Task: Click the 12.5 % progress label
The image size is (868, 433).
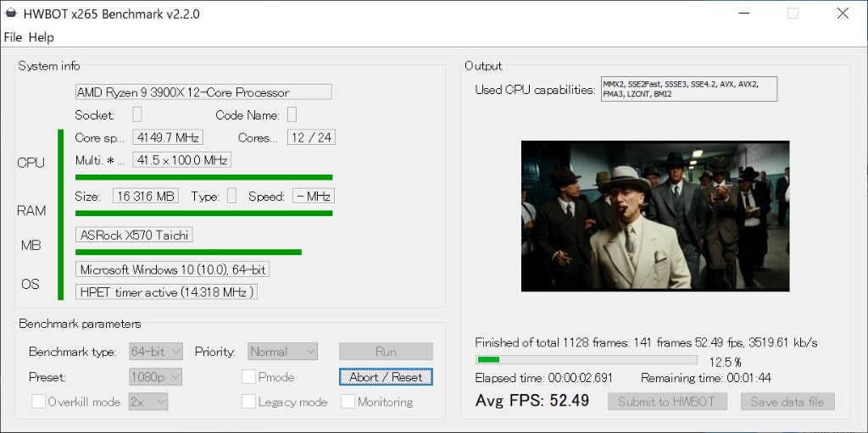Action: (x=726, y=363)
